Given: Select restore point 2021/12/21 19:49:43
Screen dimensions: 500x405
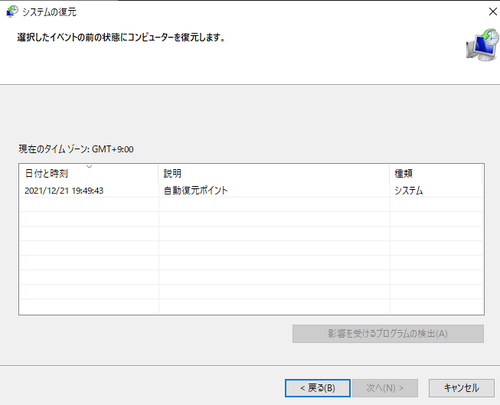Looking at the screenshot, I should coord(251,191).
